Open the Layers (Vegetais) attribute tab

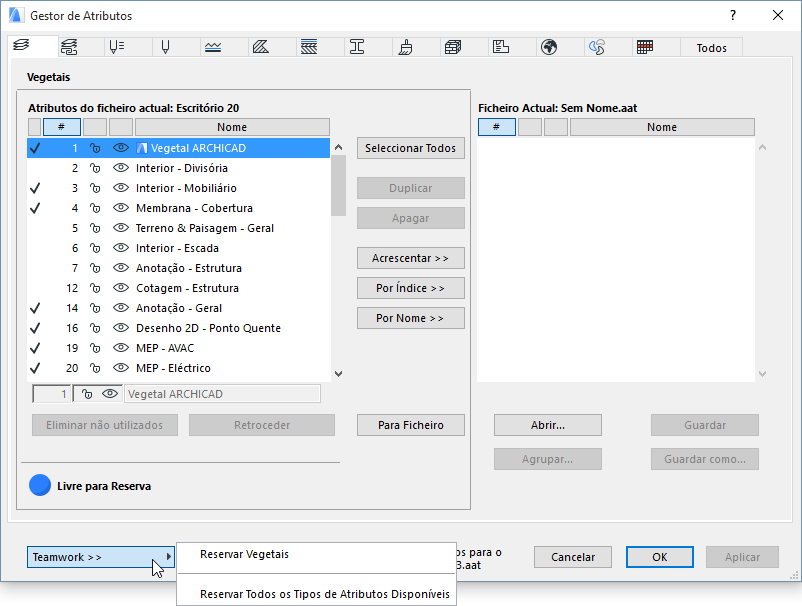21,46
